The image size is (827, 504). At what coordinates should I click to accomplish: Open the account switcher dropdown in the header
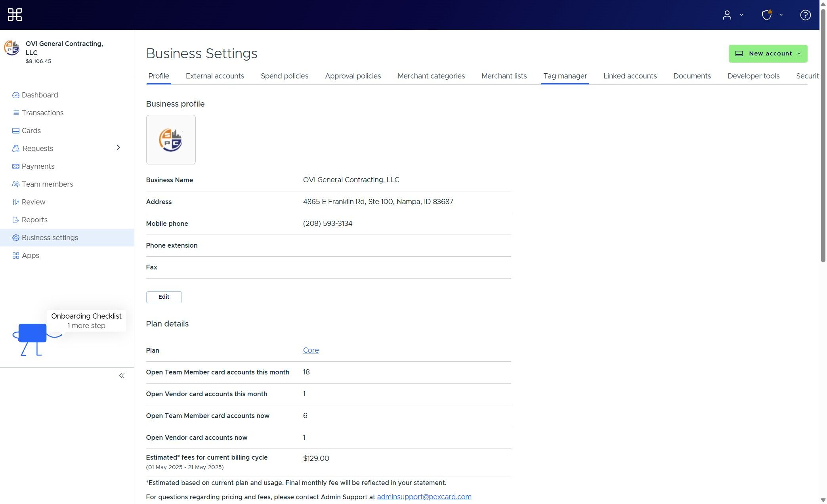pos(741,15)
